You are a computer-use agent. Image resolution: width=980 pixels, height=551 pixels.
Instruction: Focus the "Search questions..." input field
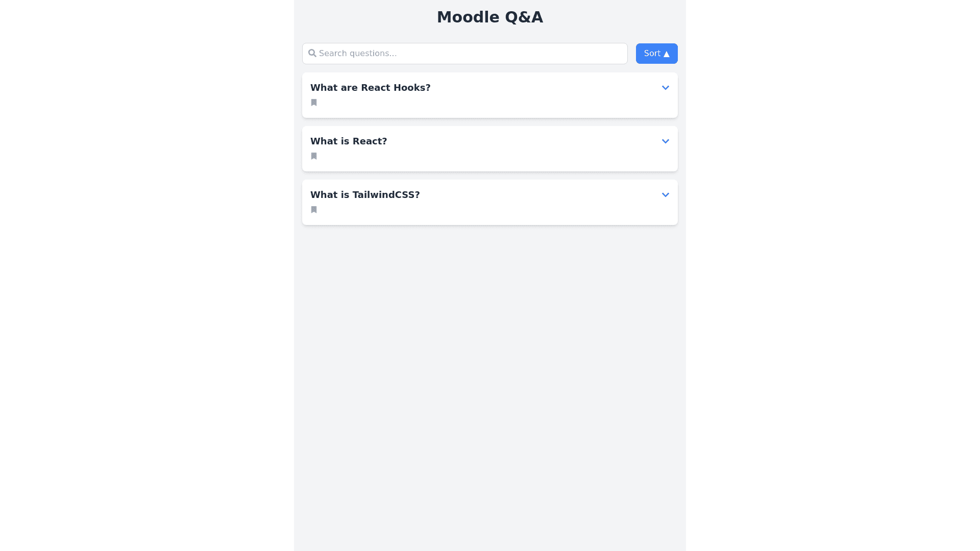pos(470,54)
